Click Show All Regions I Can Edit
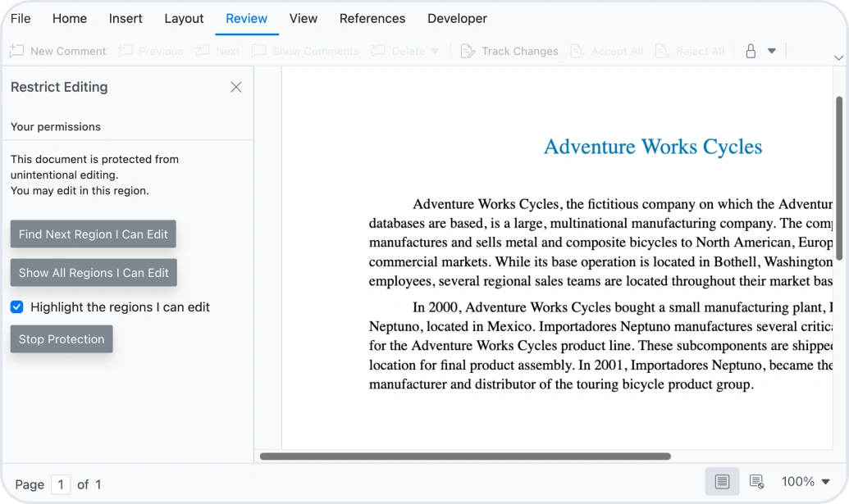 point(94,273)
